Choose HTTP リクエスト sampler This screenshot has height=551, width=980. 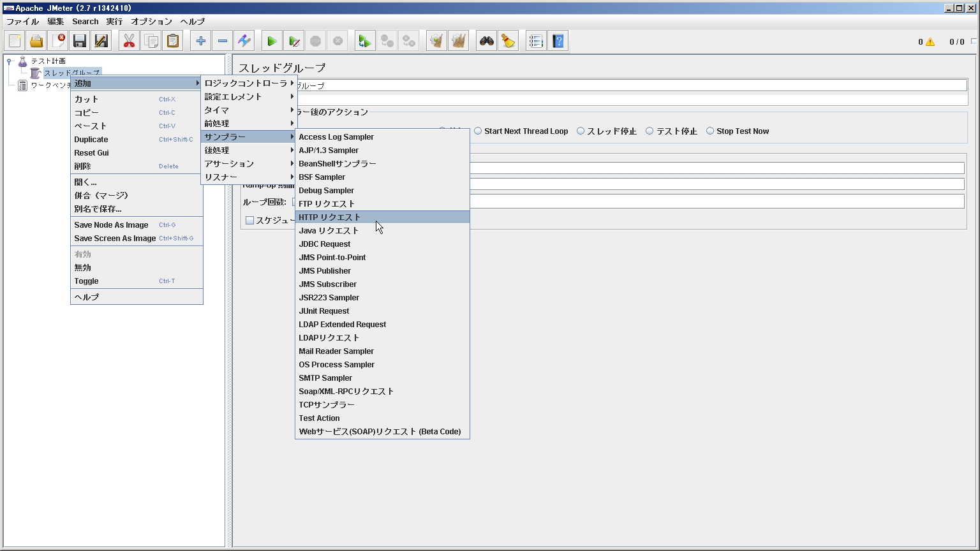pyautogui.click(x=382, y=217)
